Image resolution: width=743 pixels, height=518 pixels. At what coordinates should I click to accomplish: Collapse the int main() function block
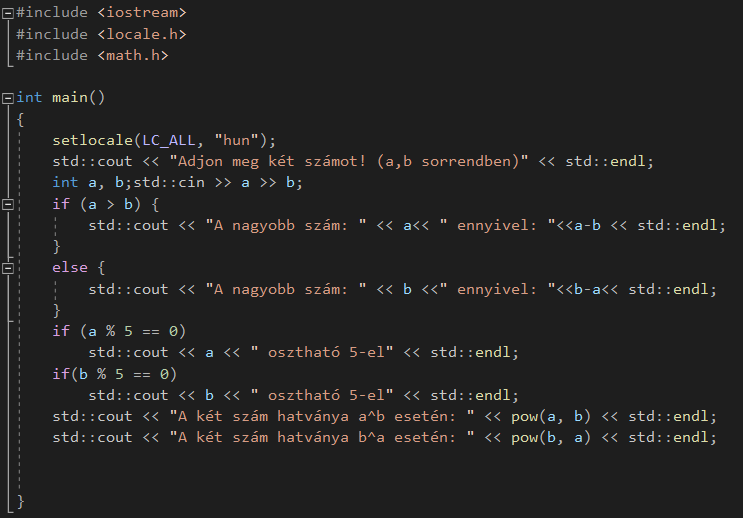tap(8, 98)
